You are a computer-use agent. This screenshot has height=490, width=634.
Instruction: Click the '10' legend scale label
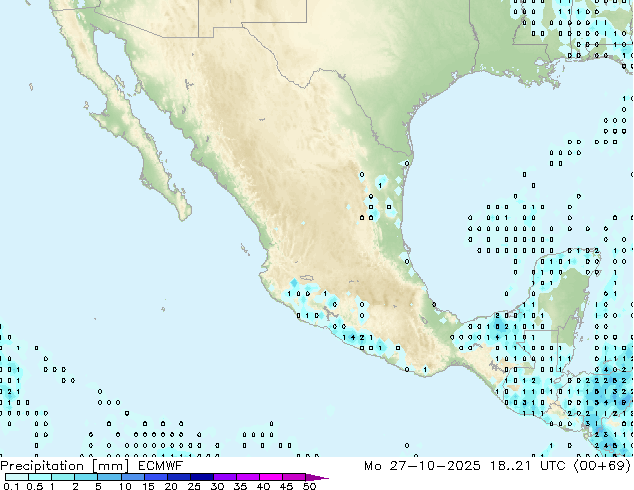click(x=125, y=486)
